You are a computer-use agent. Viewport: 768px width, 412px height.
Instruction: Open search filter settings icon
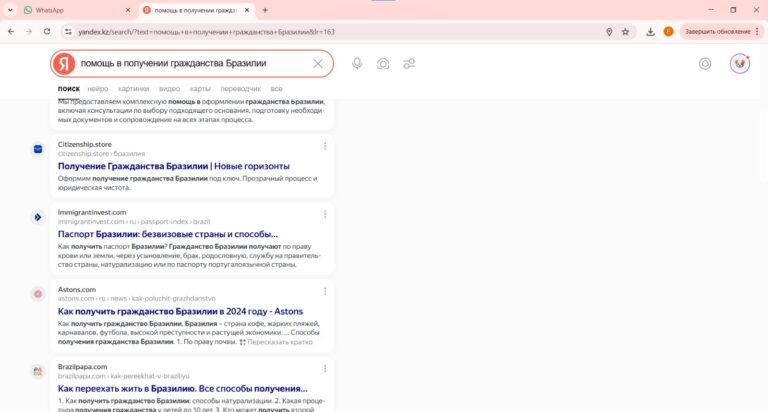[x=409, y=64]
